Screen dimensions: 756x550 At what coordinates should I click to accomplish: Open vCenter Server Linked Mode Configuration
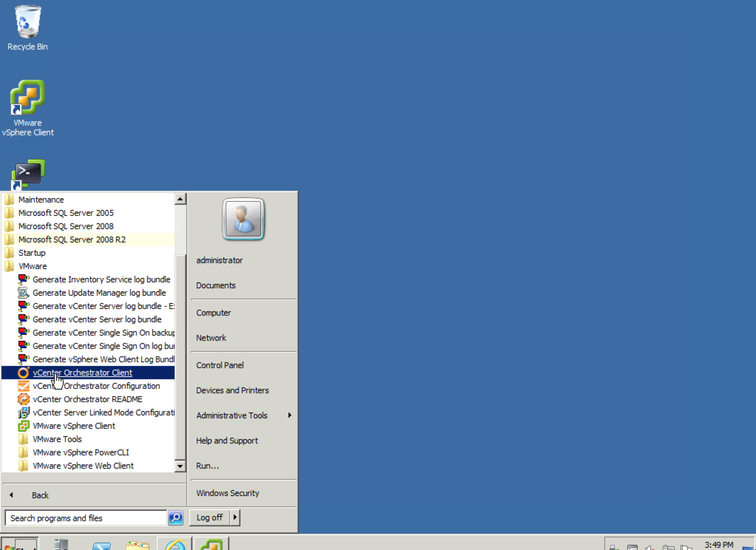pos(103,412)
